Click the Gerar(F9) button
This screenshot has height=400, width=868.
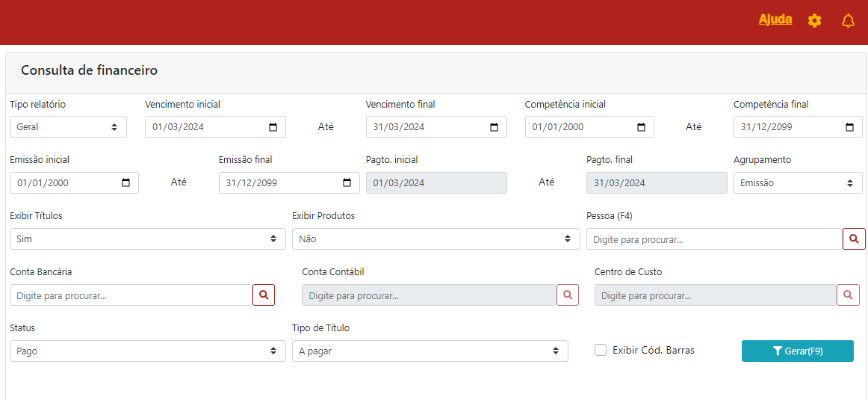(x=797, y=351)
